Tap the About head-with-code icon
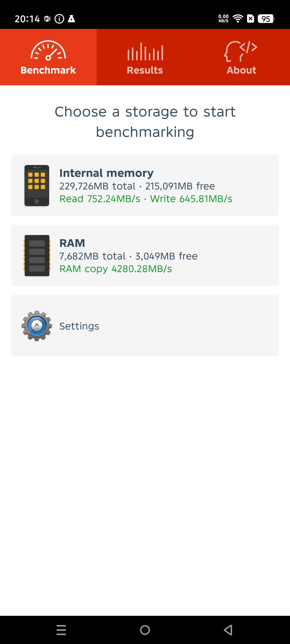 [241, 51]
